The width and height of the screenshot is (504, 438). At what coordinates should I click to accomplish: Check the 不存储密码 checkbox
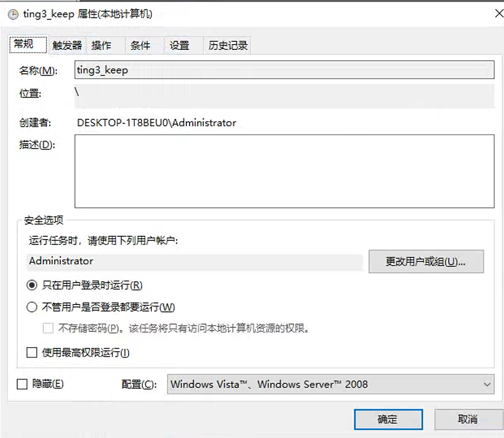point(48,328)
